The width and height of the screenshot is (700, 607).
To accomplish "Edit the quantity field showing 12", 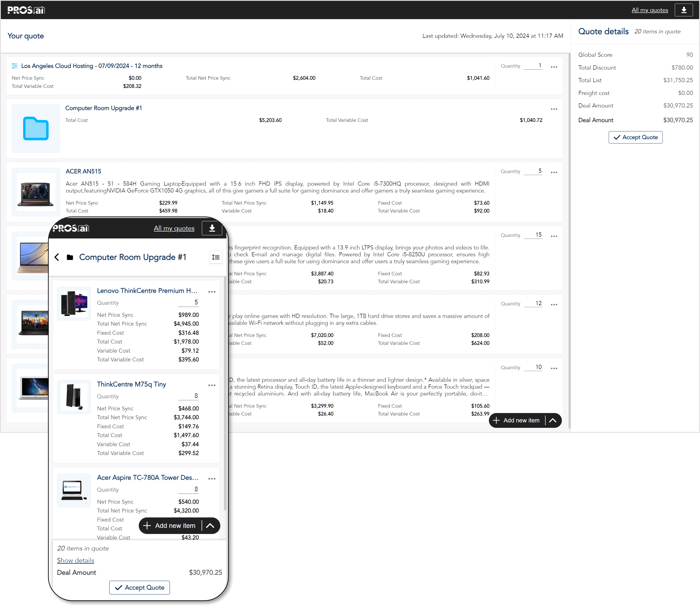I will click(533, 303).
